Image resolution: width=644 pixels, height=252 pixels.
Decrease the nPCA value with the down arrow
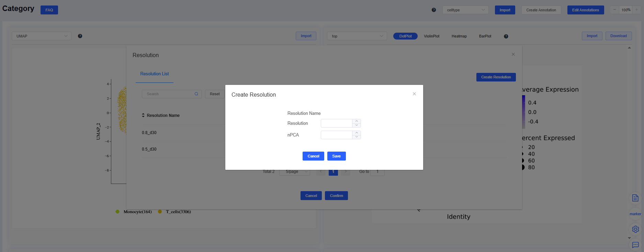point(357,137)
